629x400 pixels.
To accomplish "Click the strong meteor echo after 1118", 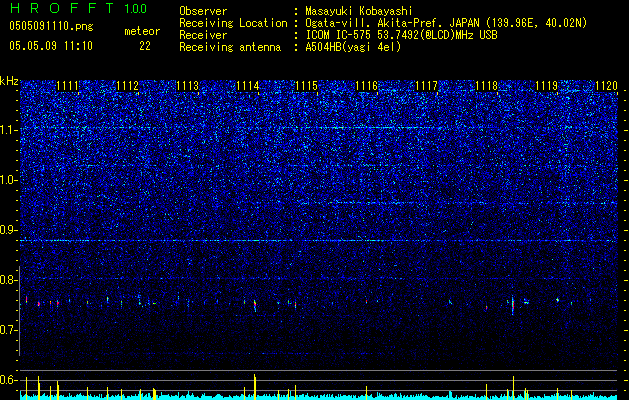I will point(513,305).
